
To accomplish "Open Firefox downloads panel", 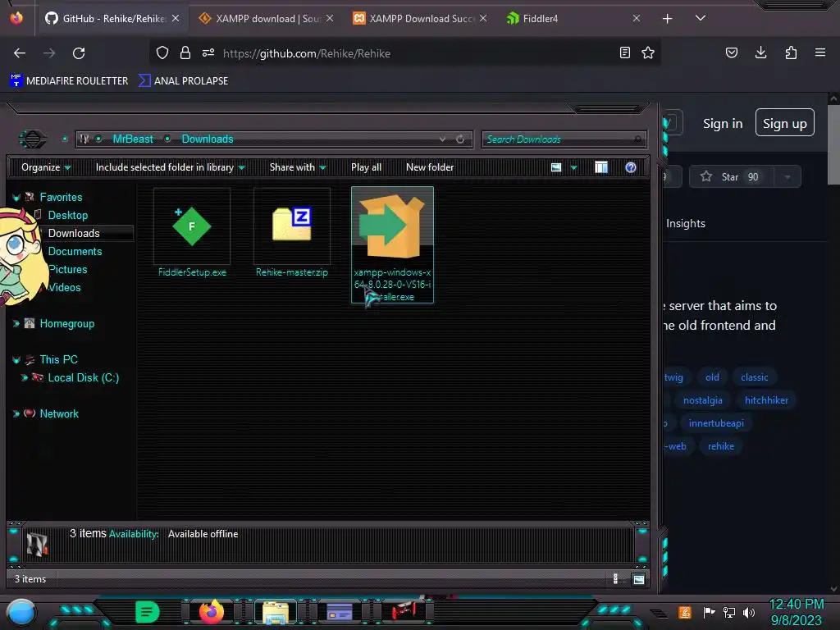I will (x=760, y=52).
